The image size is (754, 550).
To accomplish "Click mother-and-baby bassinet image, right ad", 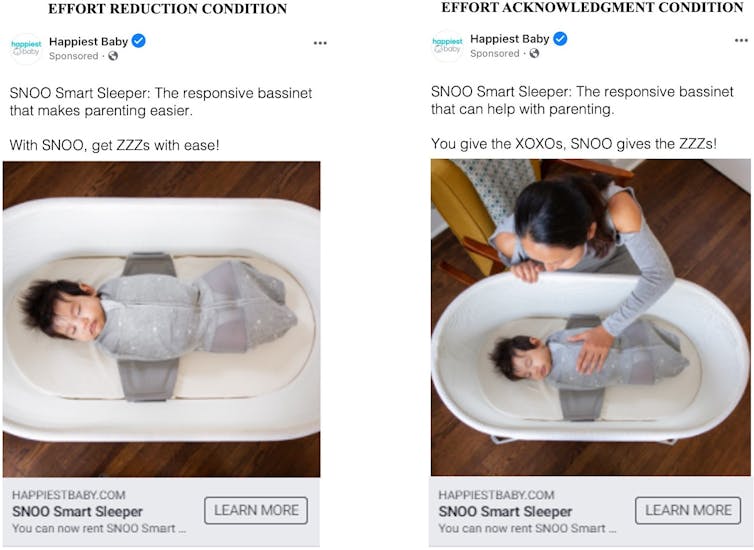I will (x=591, y=317).
